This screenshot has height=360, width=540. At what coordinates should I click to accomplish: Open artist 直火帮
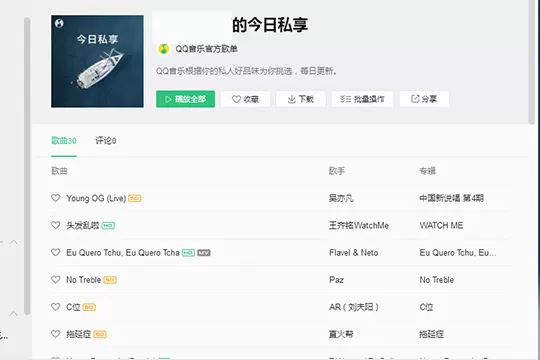click(x=341, y=335)
